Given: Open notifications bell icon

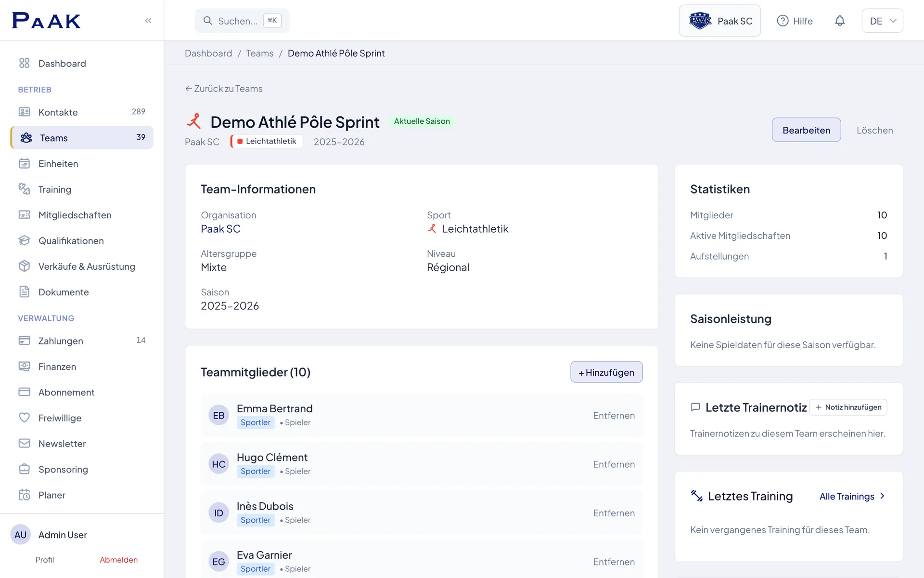Looking at the screenshot, I should (840, 21).
